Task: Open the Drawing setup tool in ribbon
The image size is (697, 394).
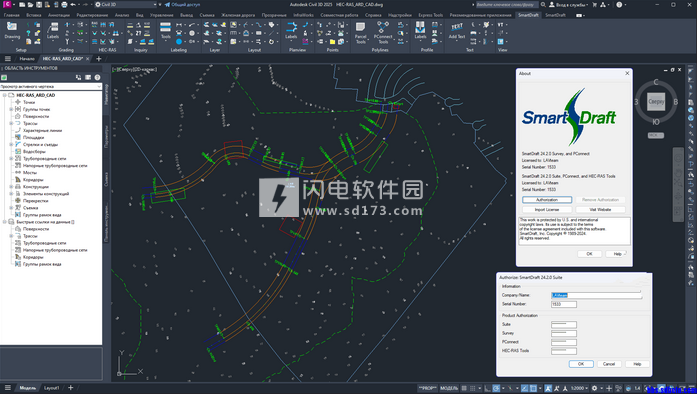Action: click(12, 30)
